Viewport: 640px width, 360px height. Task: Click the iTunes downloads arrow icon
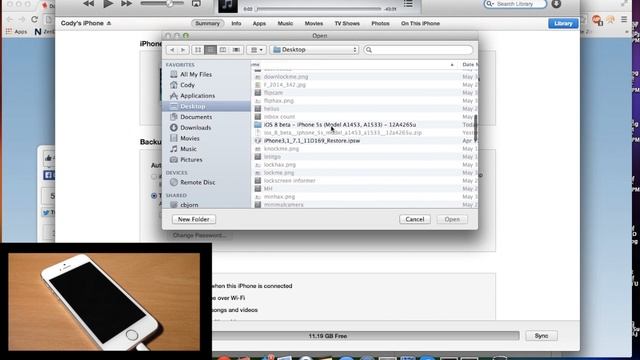tap(556, 4)
